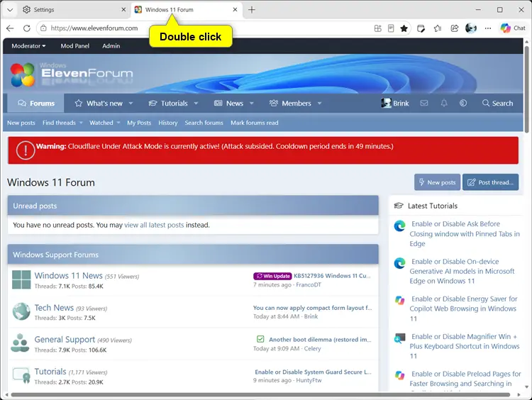The height and width of the screenshot is (400, 532).
Task: Expand What's new dropdown arrow
Action: tap(131, 103)
